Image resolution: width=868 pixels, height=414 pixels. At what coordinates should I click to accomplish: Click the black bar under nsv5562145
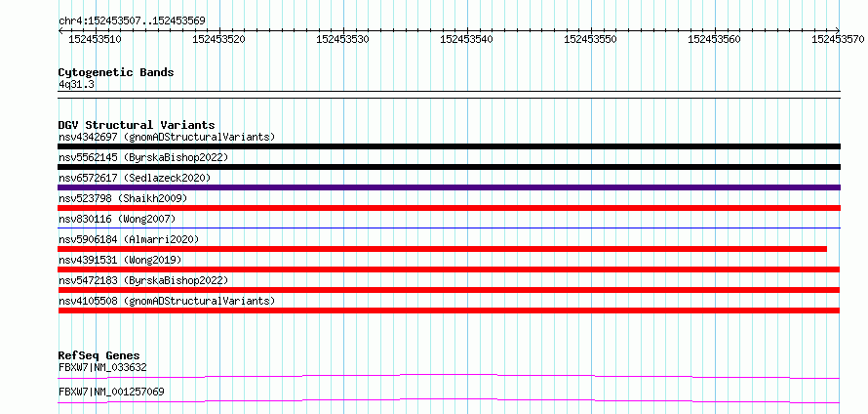[449, 167]
